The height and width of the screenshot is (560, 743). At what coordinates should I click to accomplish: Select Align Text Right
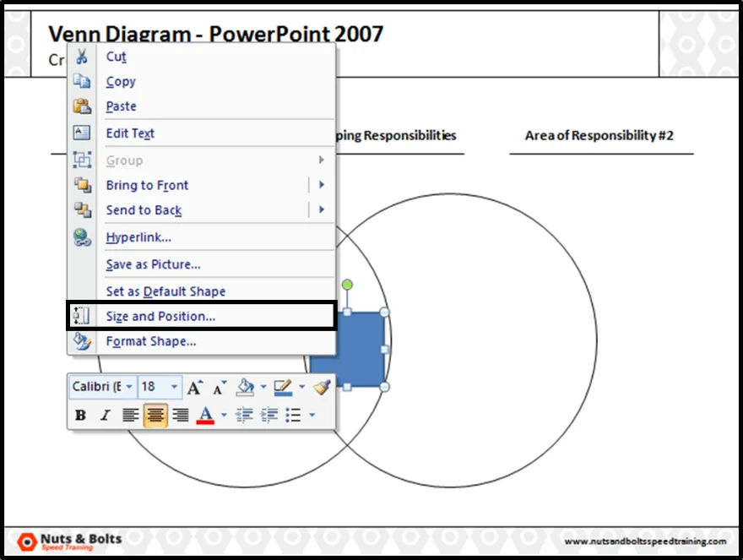181,415
